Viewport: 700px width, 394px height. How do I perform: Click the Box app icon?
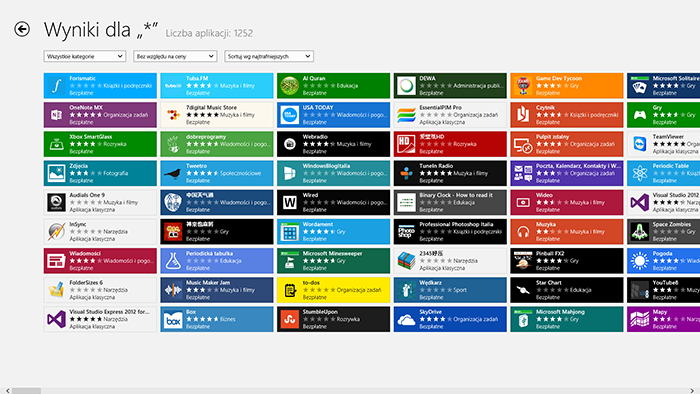tap(173, 319)
